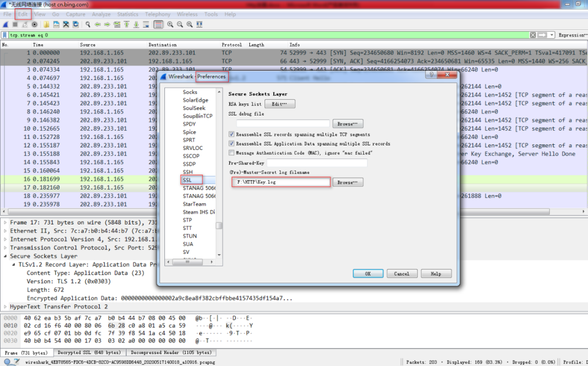
Task: Enable ignore "mac failed" checkbox
Action: [x=231, y=153]
